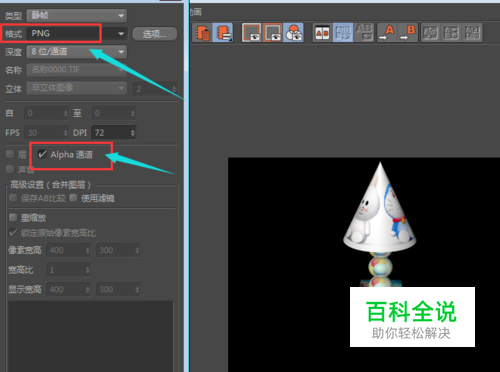This screenshot has height=372, width=500.
Task: Set the image as A with the arrow-A icon
Action: click(387, 33)
